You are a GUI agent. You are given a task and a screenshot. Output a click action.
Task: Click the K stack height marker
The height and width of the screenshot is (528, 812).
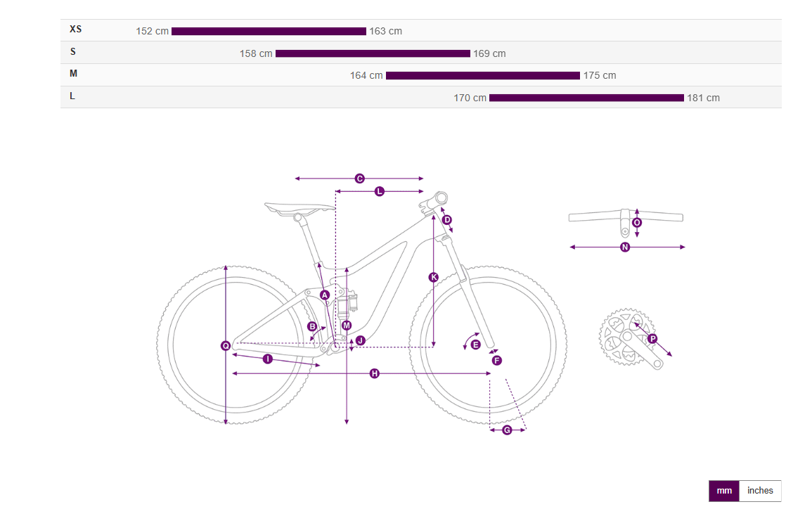[434, 277]
